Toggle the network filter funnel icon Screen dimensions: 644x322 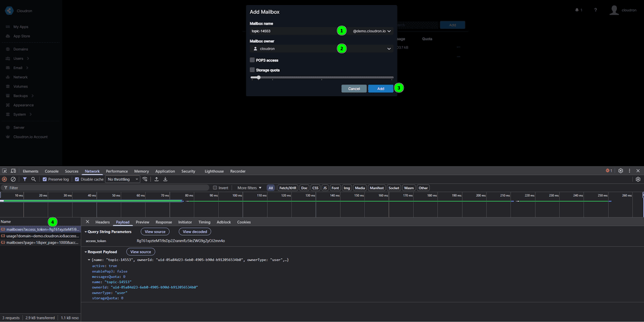(x=25, y=179)
